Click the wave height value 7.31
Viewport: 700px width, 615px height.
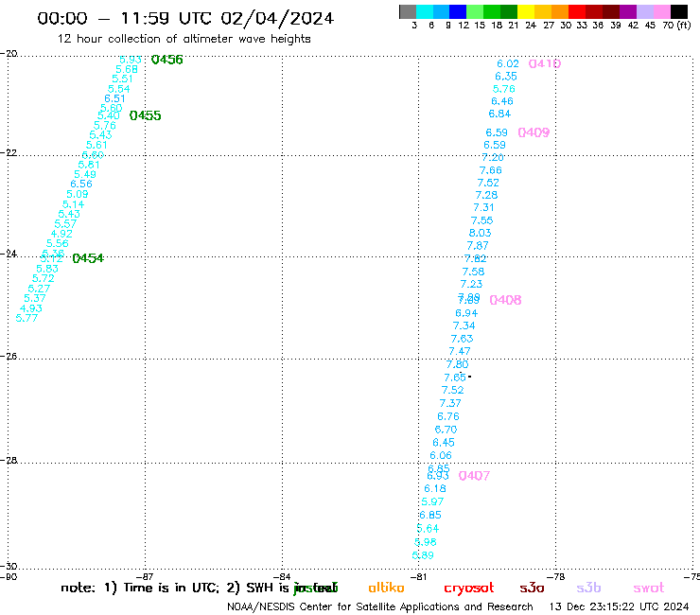pos(484,207)
